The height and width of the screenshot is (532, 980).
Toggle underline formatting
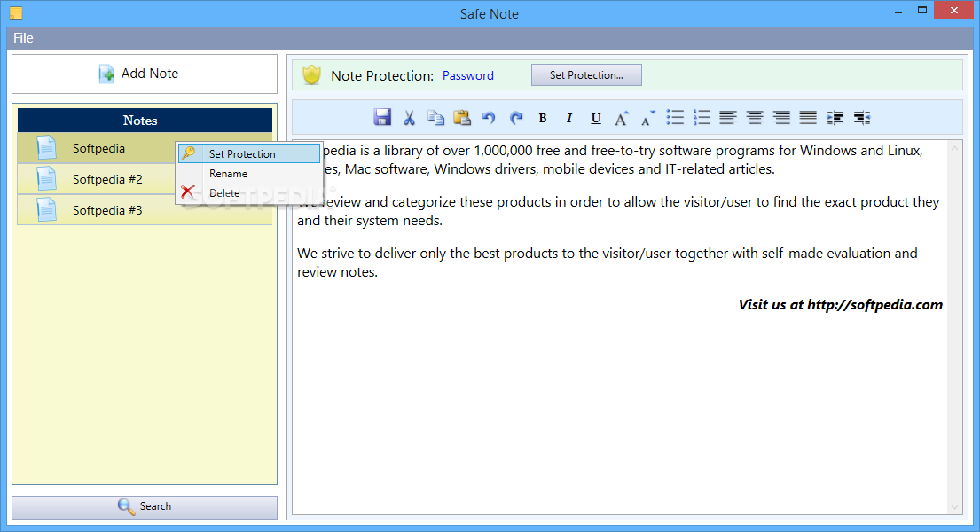(596, 118)
